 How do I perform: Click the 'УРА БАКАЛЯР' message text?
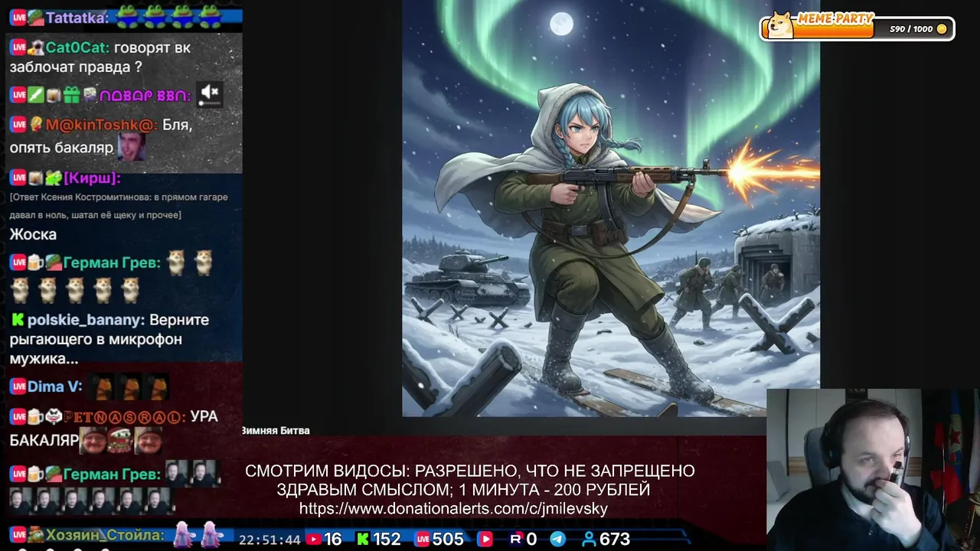coord(113,429)
